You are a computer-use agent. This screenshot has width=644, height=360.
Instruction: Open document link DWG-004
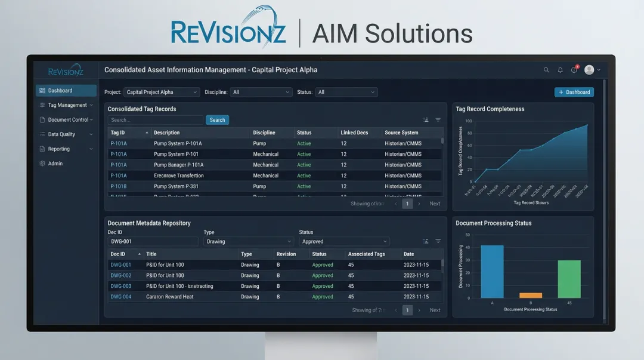pos(120,297)
